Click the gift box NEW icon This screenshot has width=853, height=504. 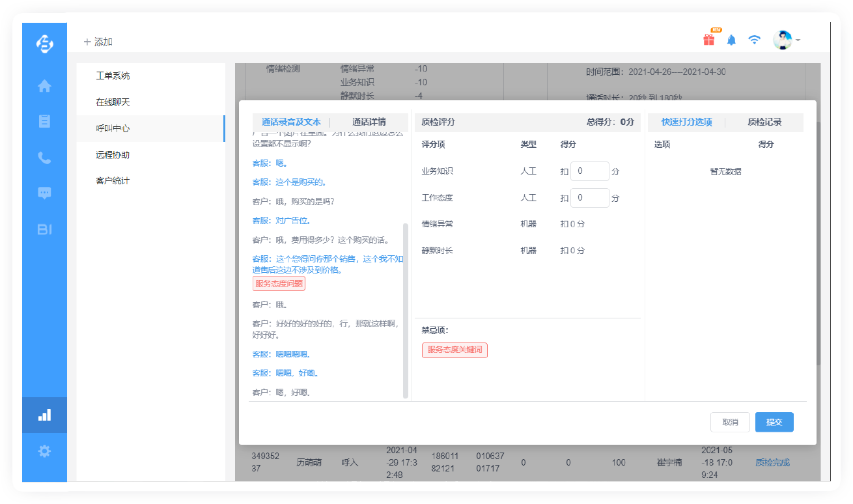click(x=709, y=40)
